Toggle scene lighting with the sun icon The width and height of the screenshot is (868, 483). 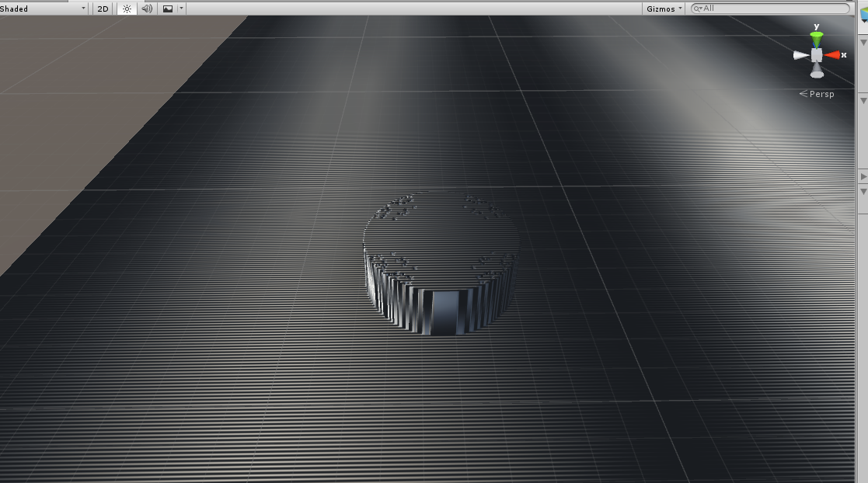pyautogui.click(x=127, y=9)
